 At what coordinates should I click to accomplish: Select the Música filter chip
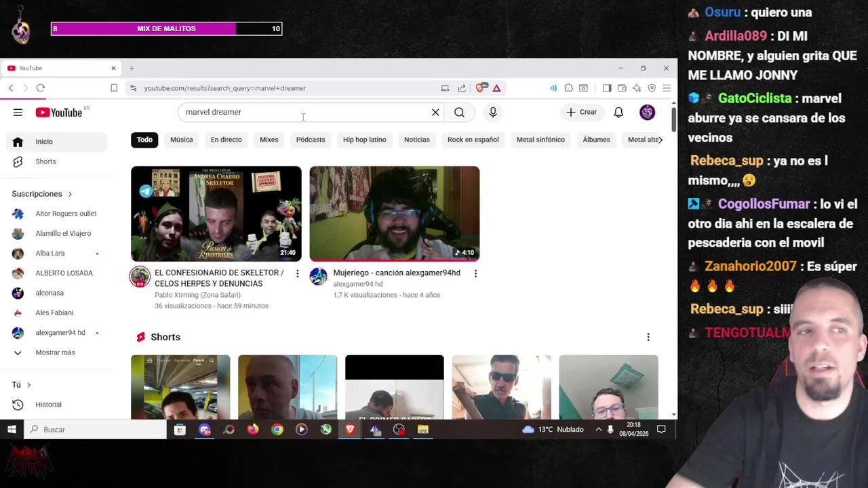point(181,140)
